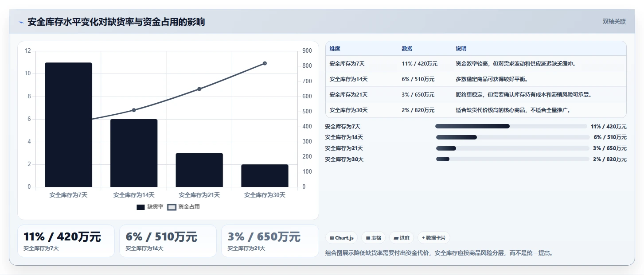Click the 数据 table column header
Screen dimensions: 644x275
(407, 49)
